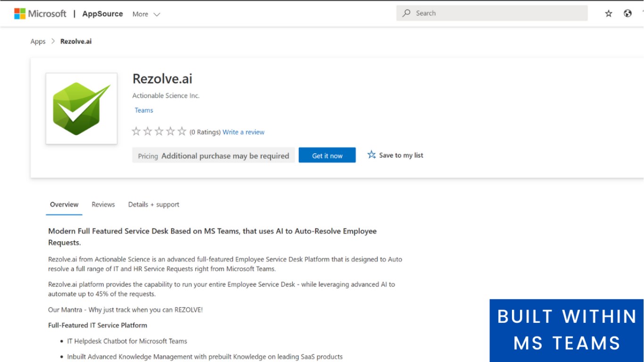Click the third rating star
This screenshot has width=644, height=362.
click(159, 132)
